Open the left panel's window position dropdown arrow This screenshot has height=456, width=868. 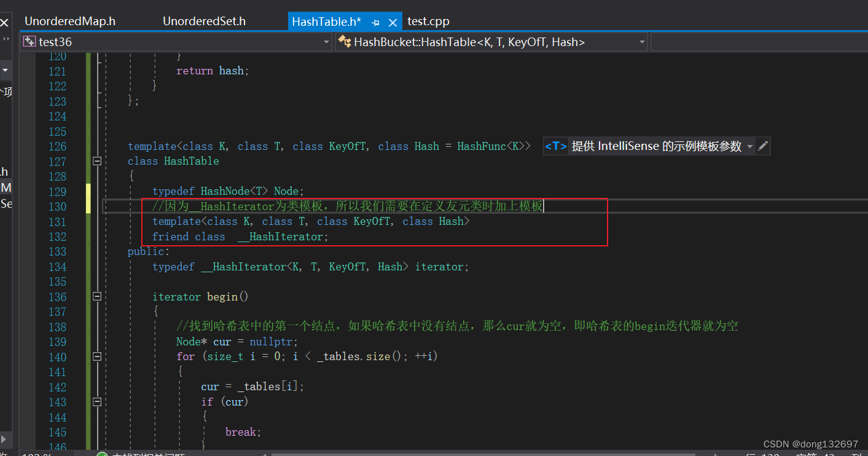[5, 70]
